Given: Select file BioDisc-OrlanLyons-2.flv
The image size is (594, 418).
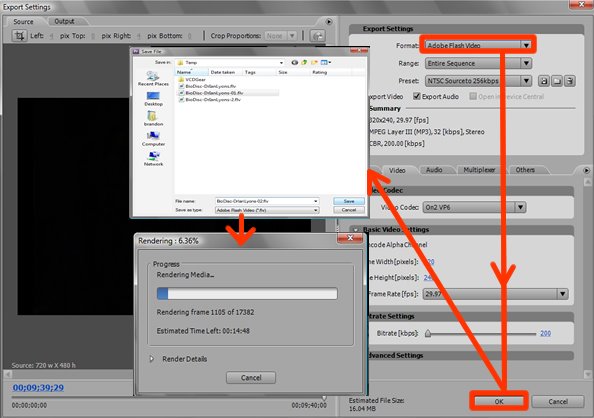Looking at the screenshot, I should coord(209,100).
